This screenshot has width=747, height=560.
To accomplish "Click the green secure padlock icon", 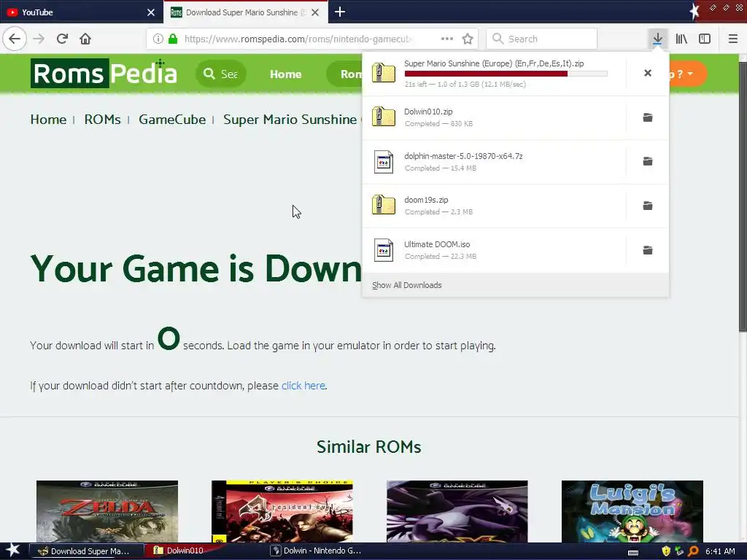I will pyautogui.click(x=173, y=39).
